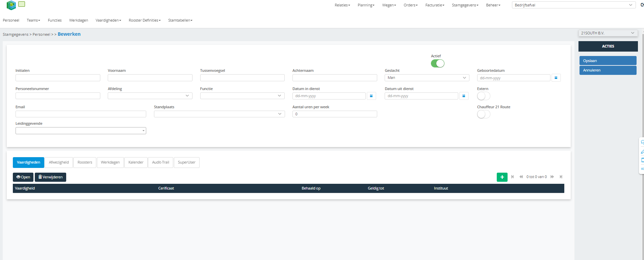Enable the Extern switch

tap(484, 96)
